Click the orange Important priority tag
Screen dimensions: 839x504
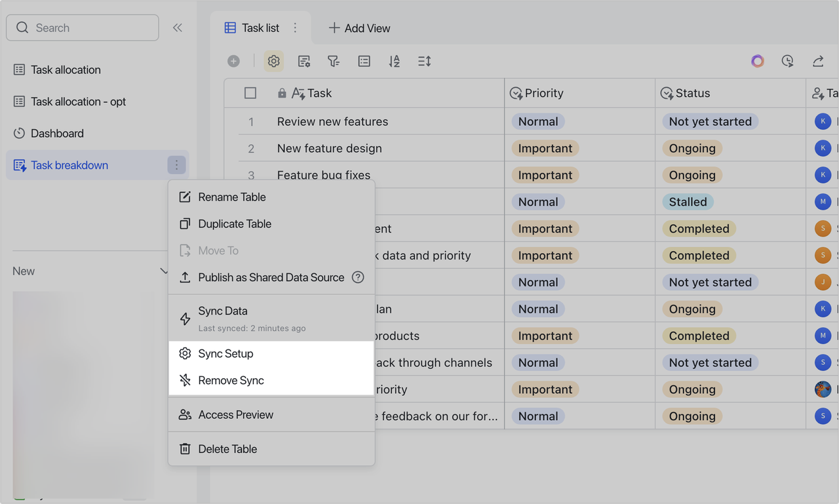(x=545, y=148)
